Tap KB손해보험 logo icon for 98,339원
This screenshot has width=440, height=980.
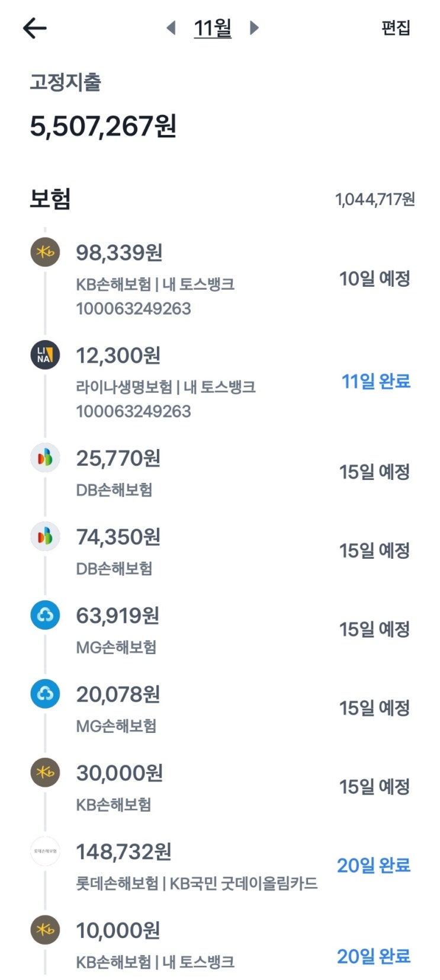(x=45, y=252)
